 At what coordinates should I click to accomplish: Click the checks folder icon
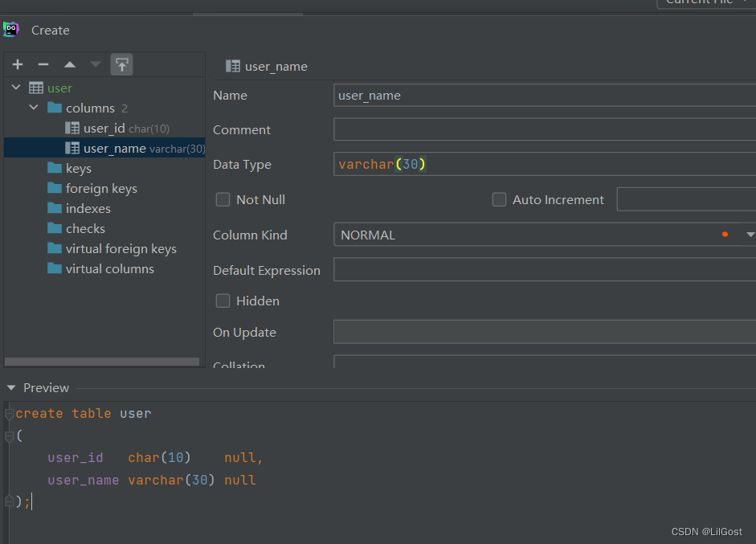(x=55, y=228)
